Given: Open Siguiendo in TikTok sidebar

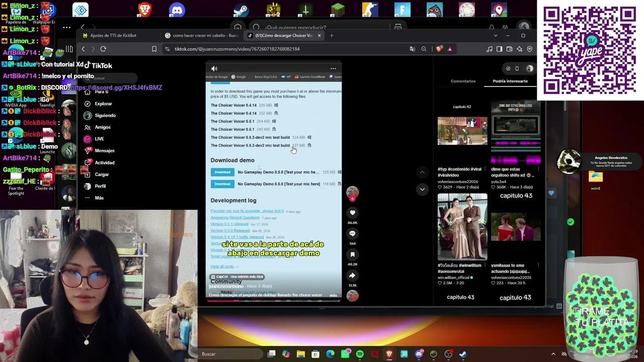Looking at the screenshot, I should 100,115.
